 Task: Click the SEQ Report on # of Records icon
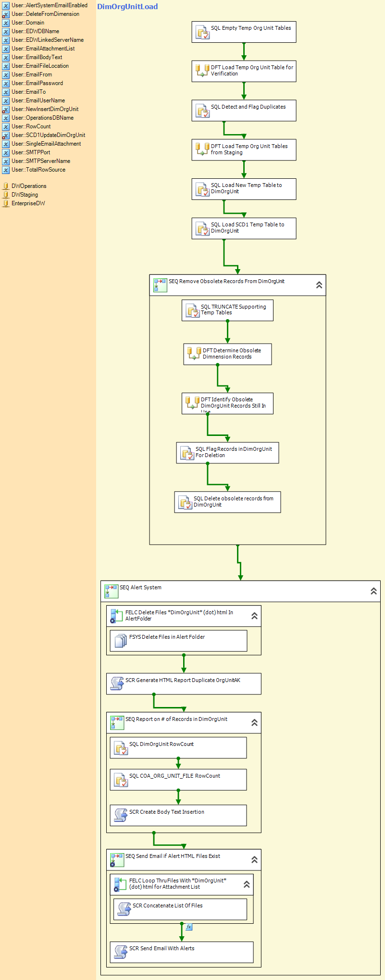point(117,723)
